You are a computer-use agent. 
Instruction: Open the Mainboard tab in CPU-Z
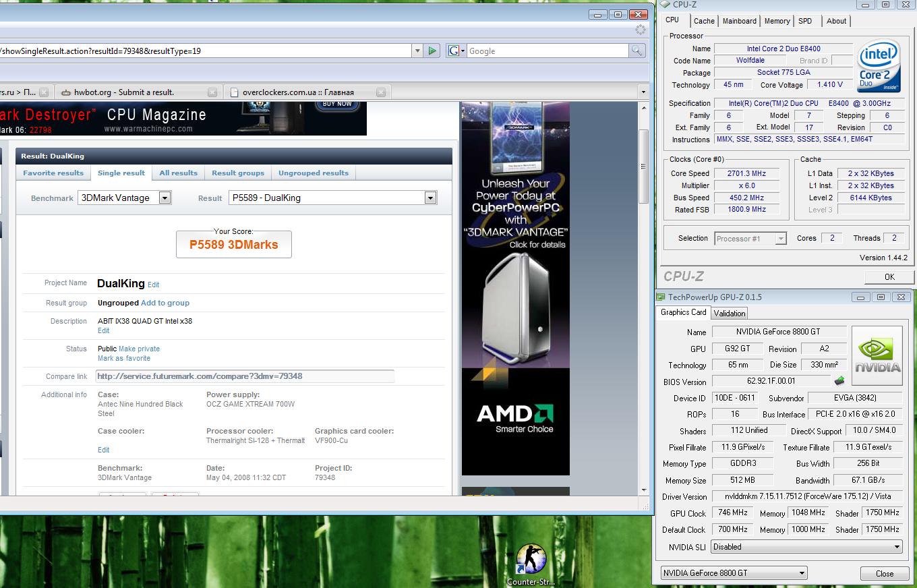coord(740,21)
